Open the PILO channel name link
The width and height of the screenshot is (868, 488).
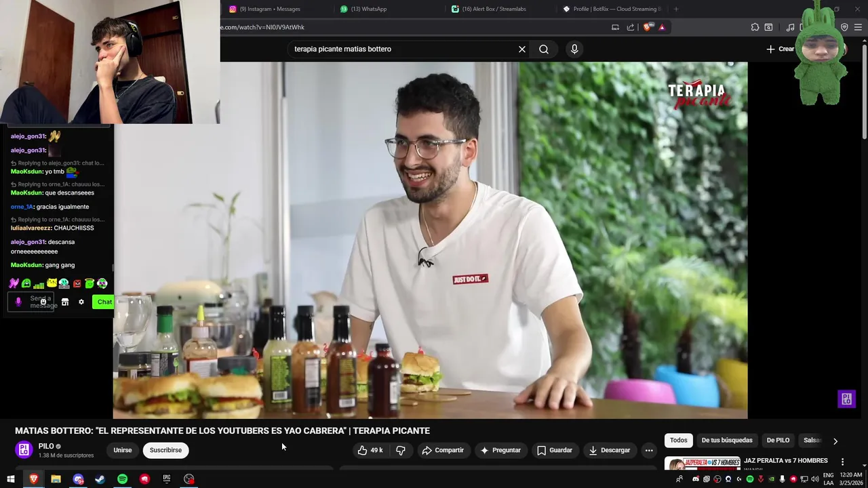46,446
